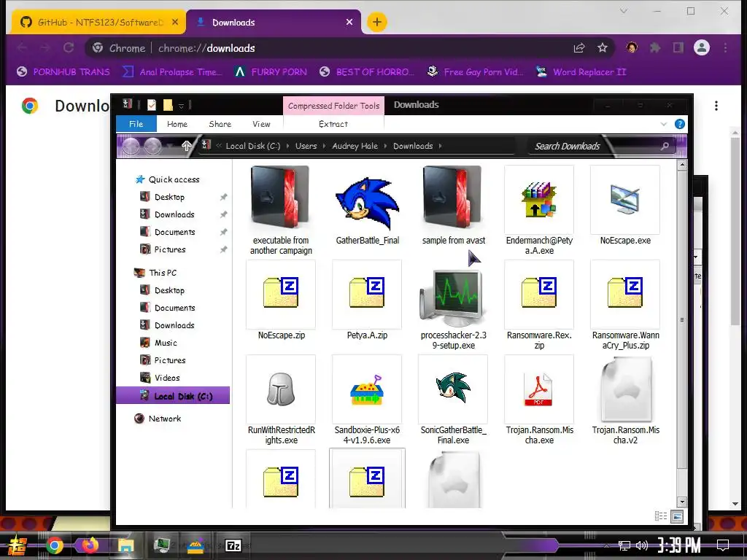
Task: Reload the Chrome downloads page
Action: click(x=69, y=47)
